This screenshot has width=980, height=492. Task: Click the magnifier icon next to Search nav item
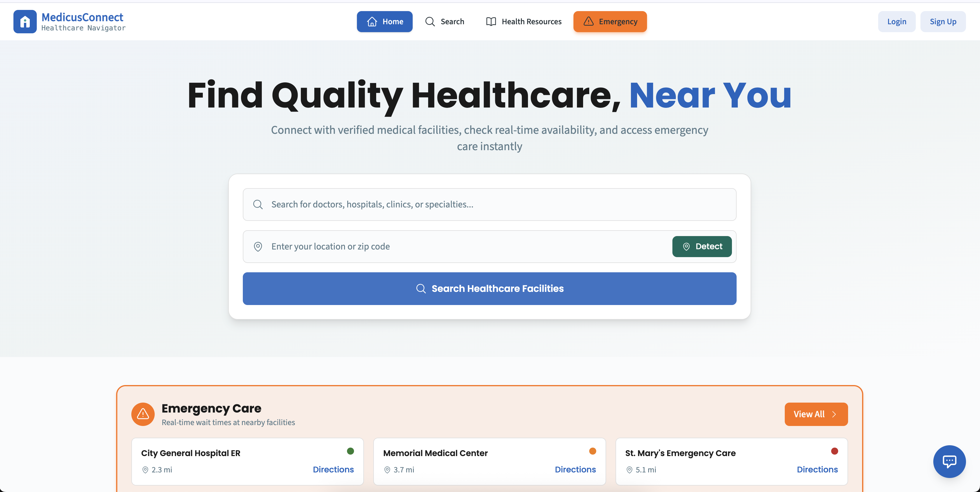[x=430, y=22]
